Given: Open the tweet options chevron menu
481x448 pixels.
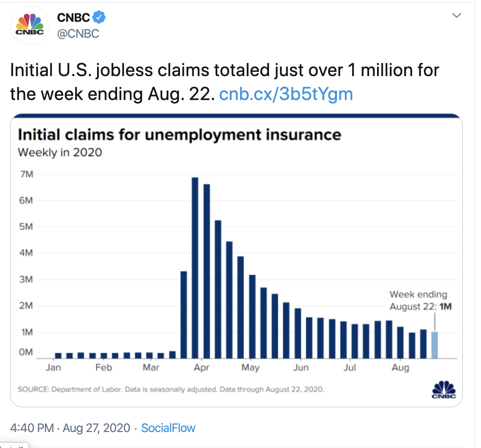Looking at the screenshot, I should (457, 16).
